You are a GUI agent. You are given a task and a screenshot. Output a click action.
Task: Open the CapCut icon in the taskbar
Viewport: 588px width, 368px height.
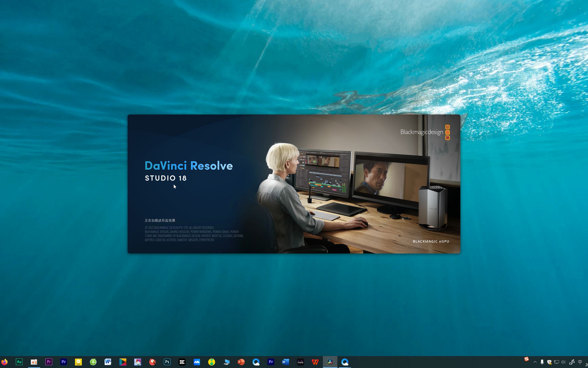pos(182,362)
